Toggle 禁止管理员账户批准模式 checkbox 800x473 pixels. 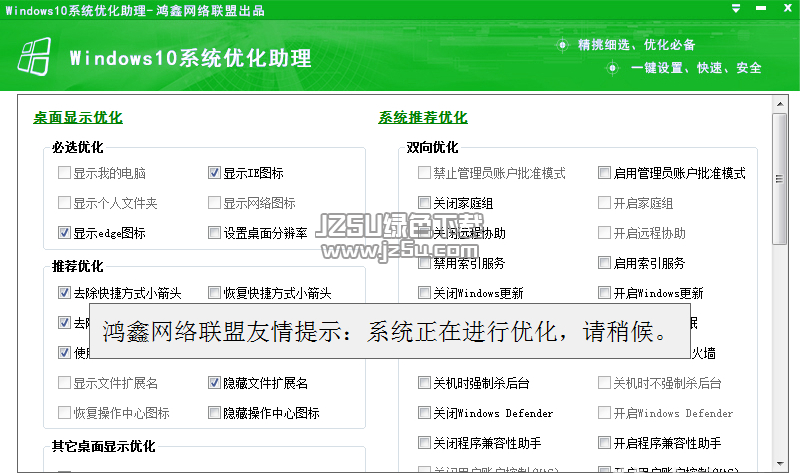point(424,172)
